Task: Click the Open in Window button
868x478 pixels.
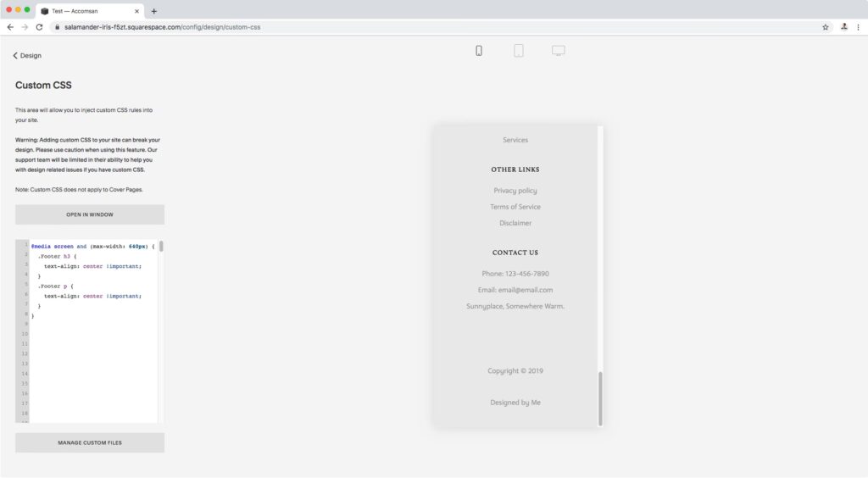Action: click(90, 214)
